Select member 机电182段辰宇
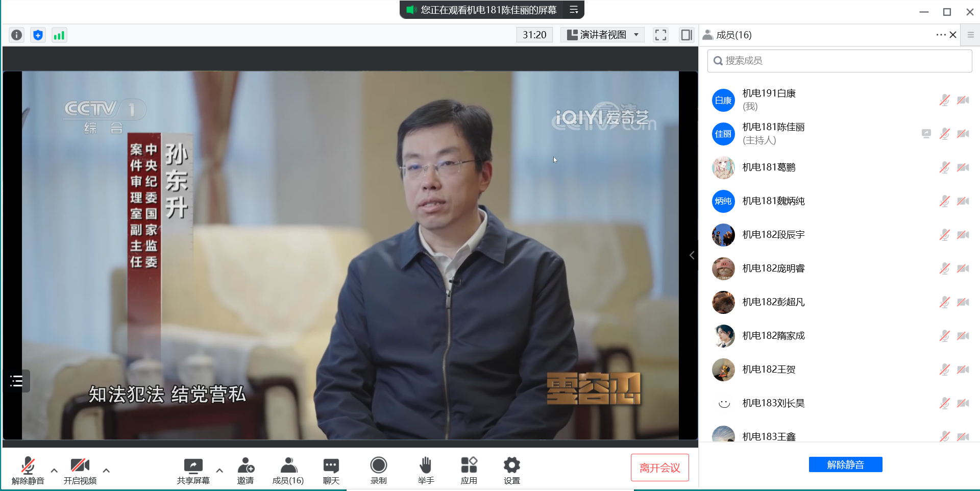980x491 pixels. coord(840,235)
